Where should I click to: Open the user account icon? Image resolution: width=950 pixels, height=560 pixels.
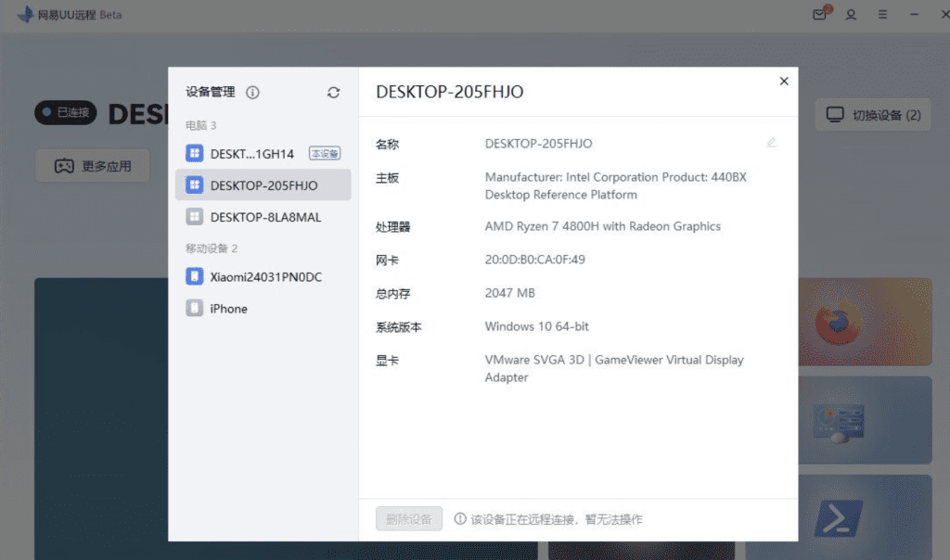[852, 15]
